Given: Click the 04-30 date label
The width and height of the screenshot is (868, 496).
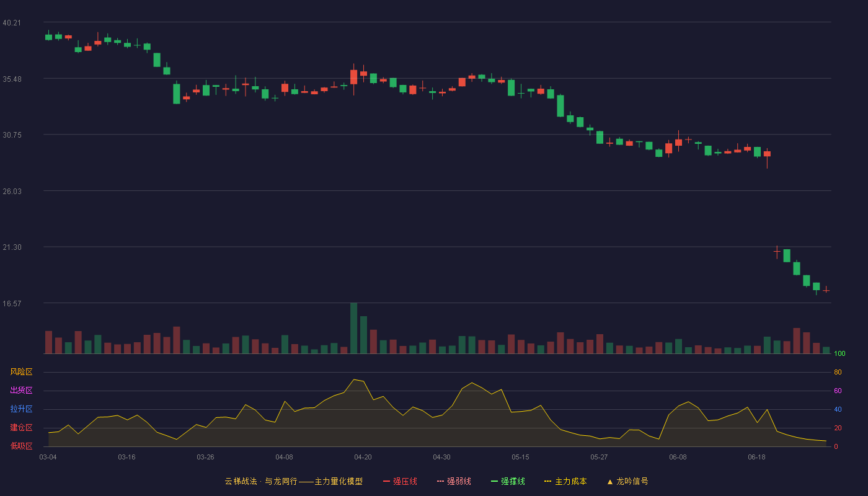Looking at the screenshot, I should (441, 457).
